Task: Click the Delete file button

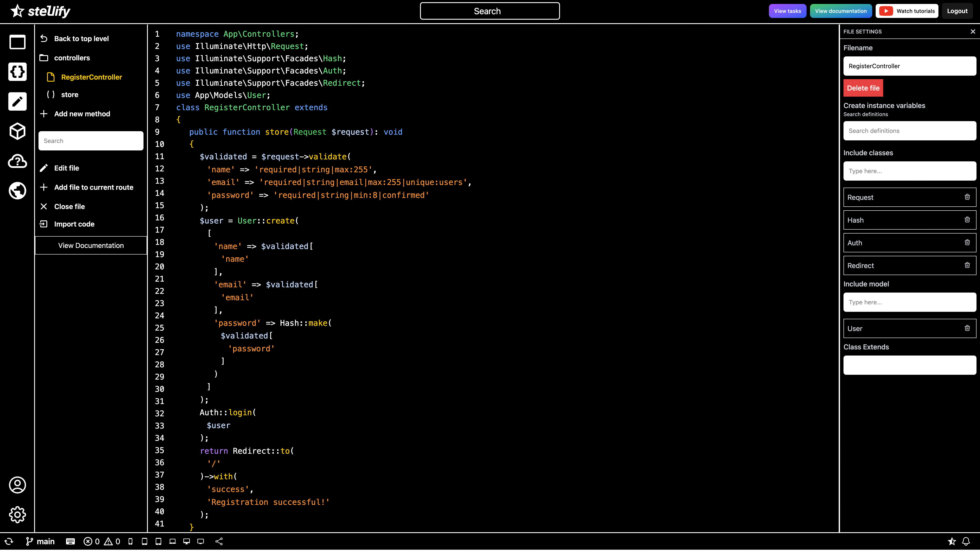Action: click(x=863, y=88)
